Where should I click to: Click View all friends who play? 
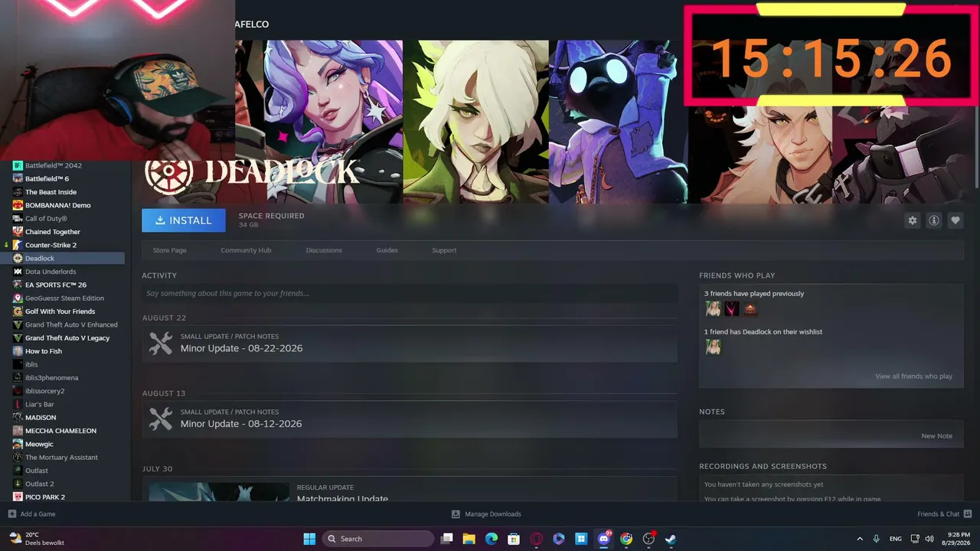click(x=914, y=377)
